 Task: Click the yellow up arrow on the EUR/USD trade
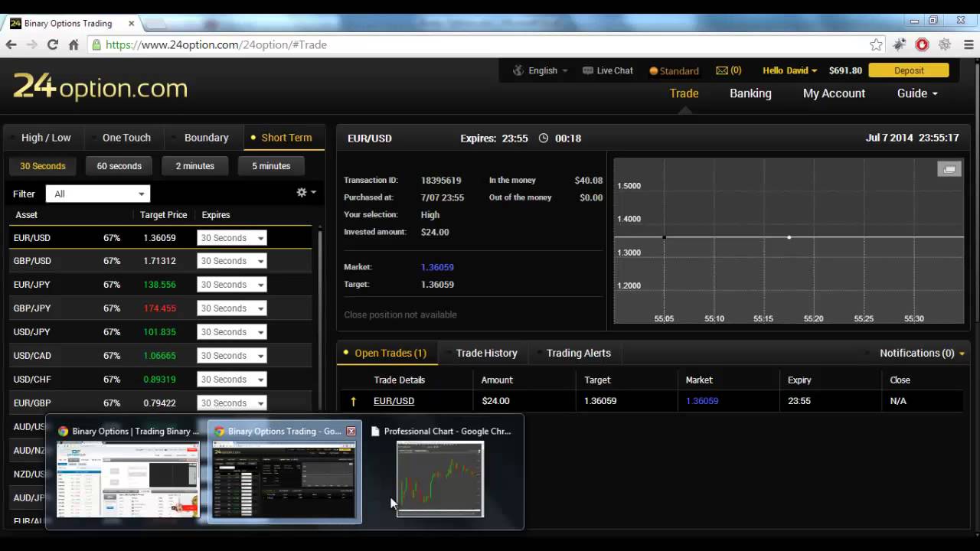coord(353,401)
